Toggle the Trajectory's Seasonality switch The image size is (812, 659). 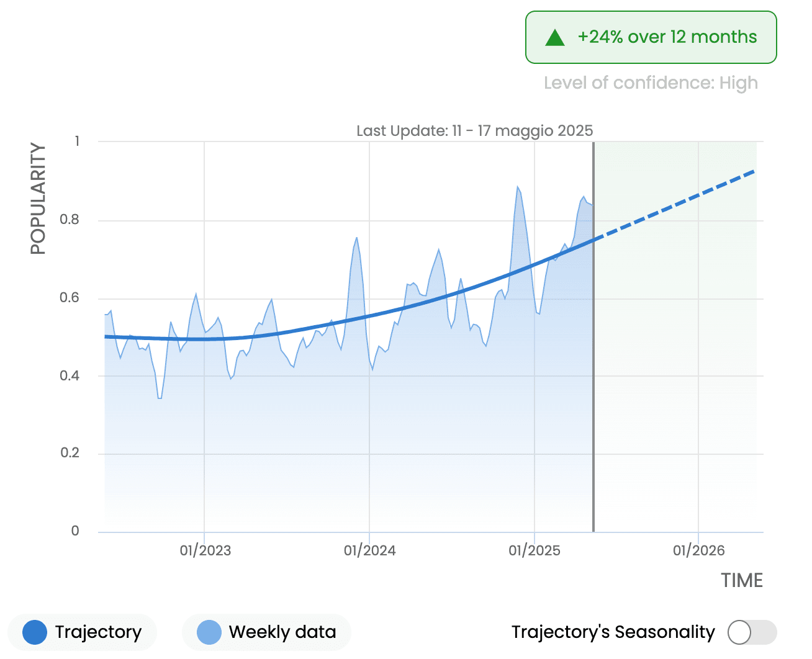pos(751,632)
